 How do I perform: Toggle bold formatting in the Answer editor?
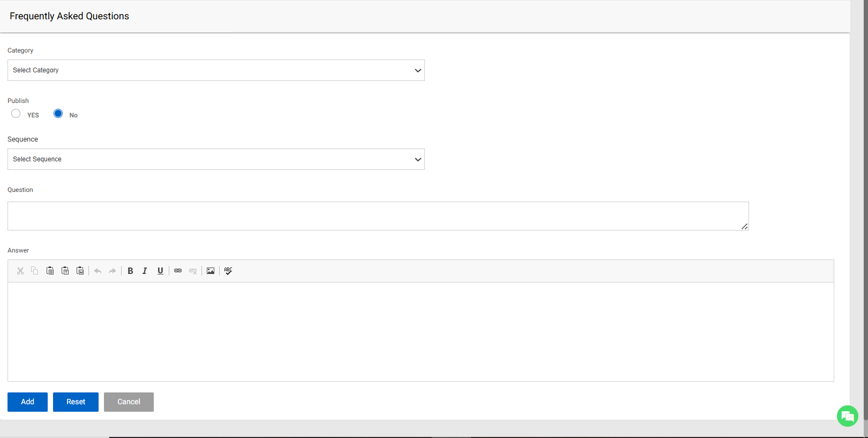pyautogui.click(x=130, y=271)
